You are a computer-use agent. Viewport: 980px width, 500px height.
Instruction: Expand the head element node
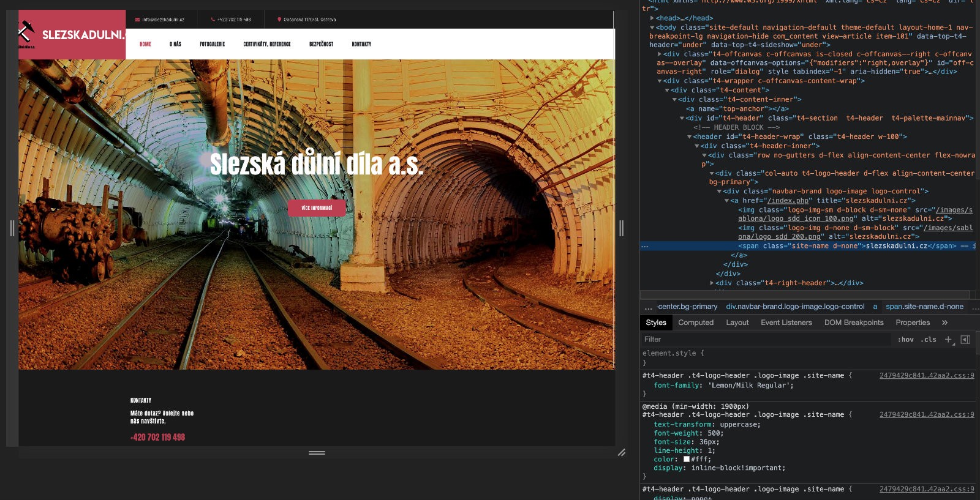(652, 18)
